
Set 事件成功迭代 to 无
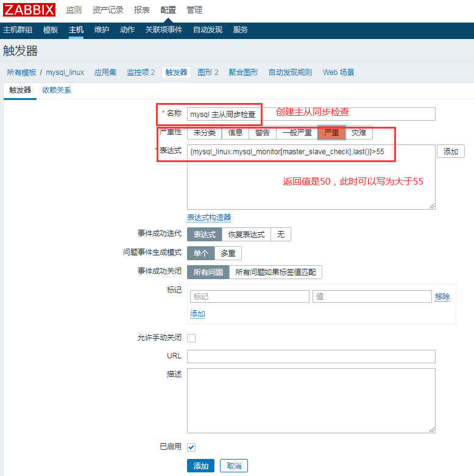pos(281,235)
